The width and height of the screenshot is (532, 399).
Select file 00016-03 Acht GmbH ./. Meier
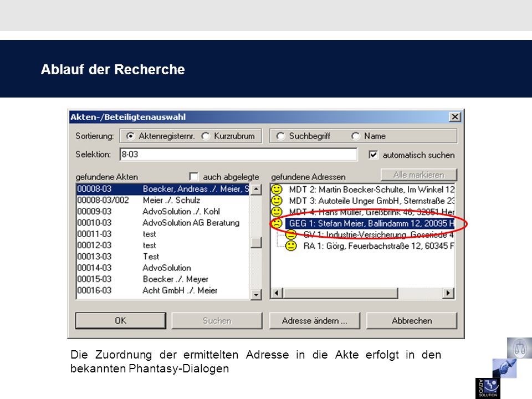(163, 290)
